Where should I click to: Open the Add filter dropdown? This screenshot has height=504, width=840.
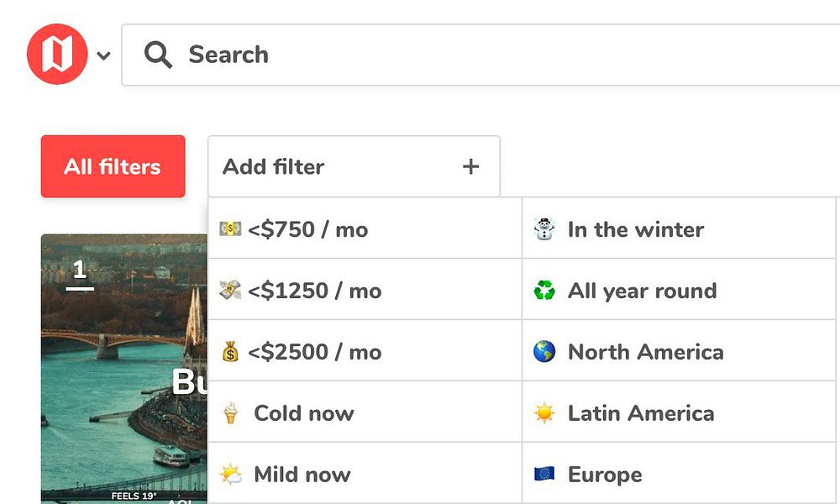tap(336, 166)
